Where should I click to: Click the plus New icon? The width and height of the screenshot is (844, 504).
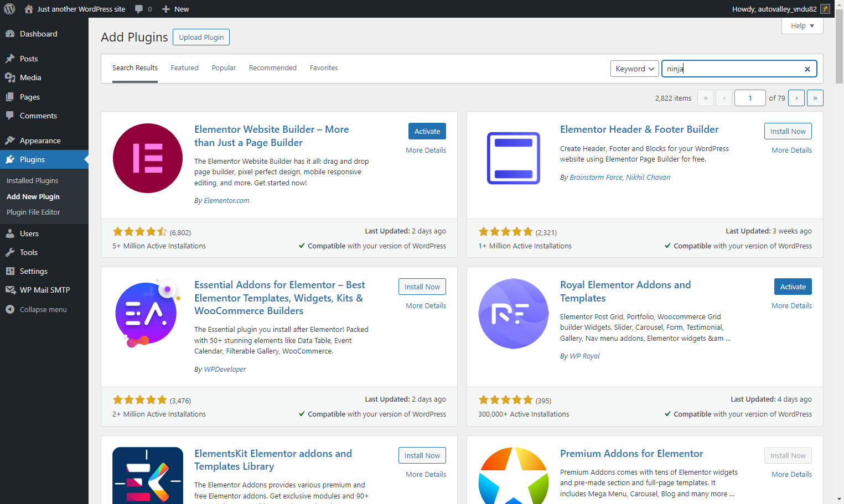(165, 9)
